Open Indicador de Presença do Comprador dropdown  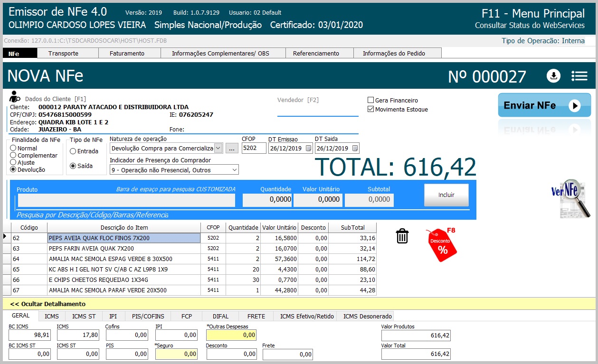click(x=234, y=170)
